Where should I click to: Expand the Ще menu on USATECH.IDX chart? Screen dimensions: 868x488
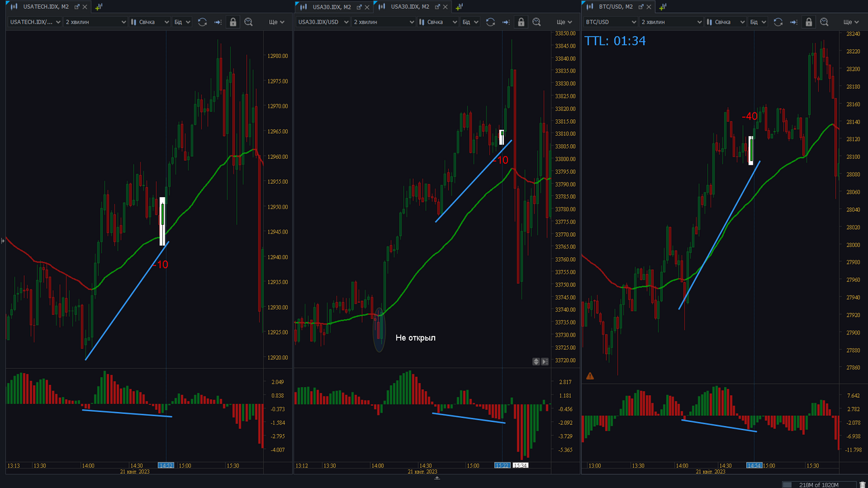point(277,22)
